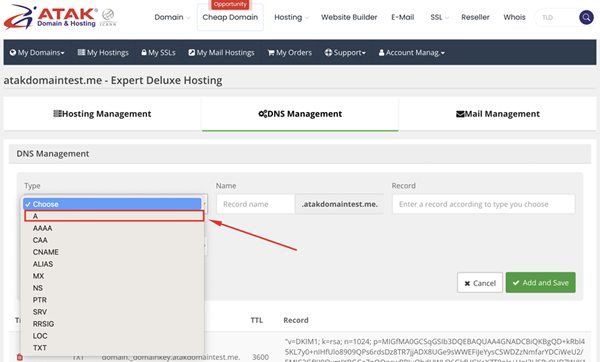The width and height of the screenshot is (600, 362).
Task: Click the 3600 TTL value
Action: click(x=260, y=357)
